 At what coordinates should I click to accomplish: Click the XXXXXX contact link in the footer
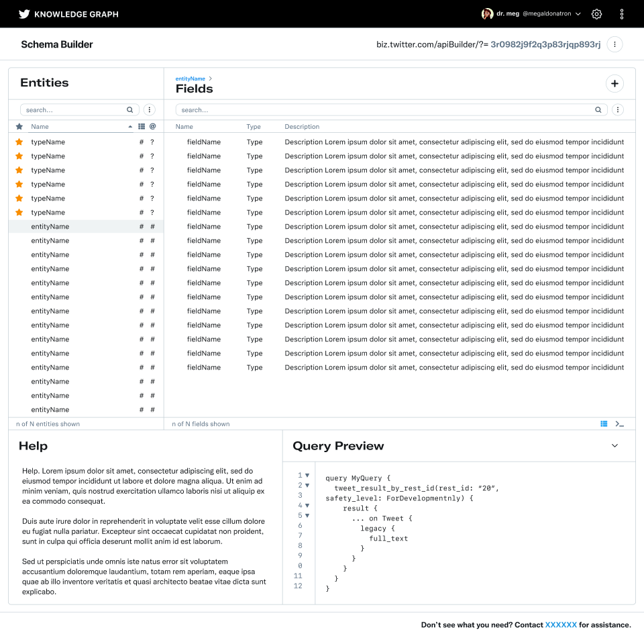coord(561,625)
